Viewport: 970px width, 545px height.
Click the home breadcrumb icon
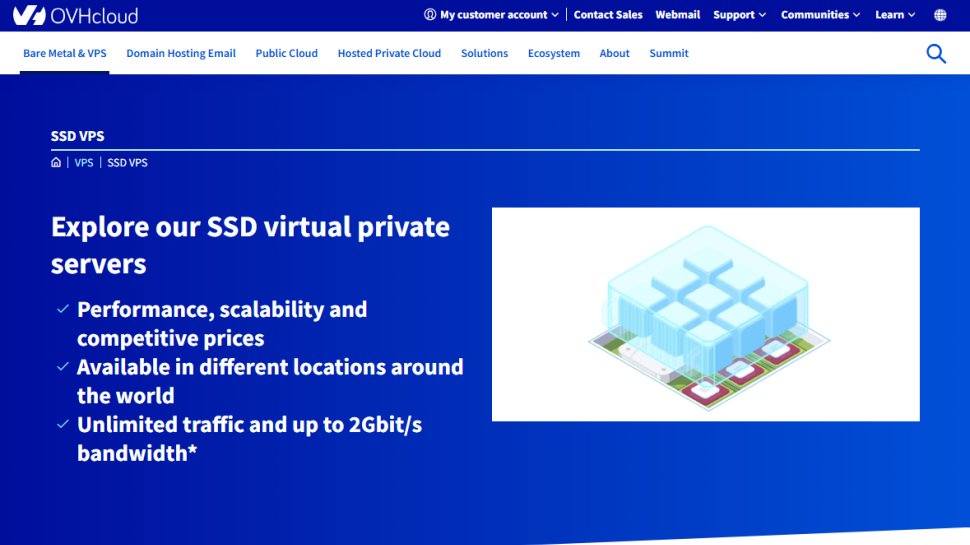56,162
